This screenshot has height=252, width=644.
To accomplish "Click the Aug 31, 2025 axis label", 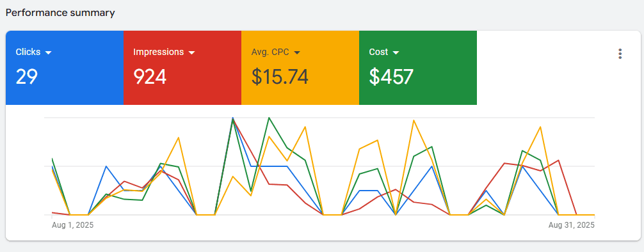I will click(x=571, y=225).
